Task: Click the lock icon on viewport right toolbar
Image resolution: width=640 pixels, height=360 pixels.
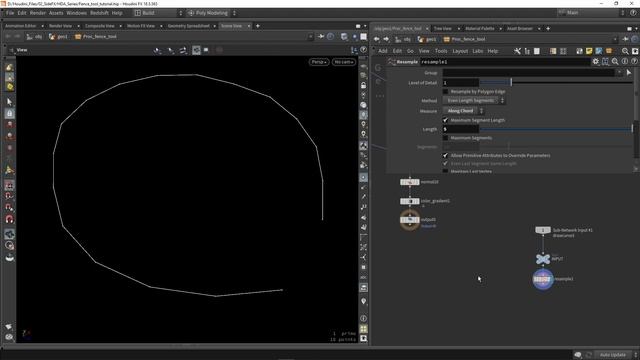Action: 363,86
